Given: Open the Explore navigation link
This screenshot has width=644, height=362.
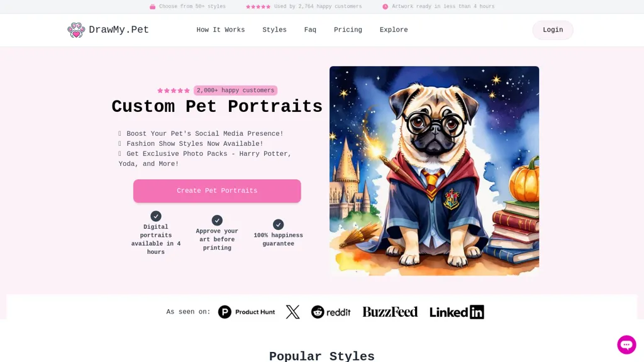Looking at the screenshot, I should [394, 30].
